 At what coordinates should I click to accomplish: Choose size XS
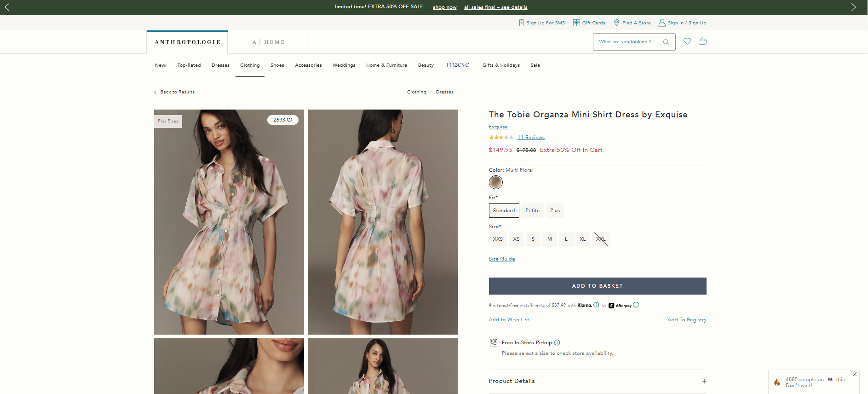coord(517,239)
